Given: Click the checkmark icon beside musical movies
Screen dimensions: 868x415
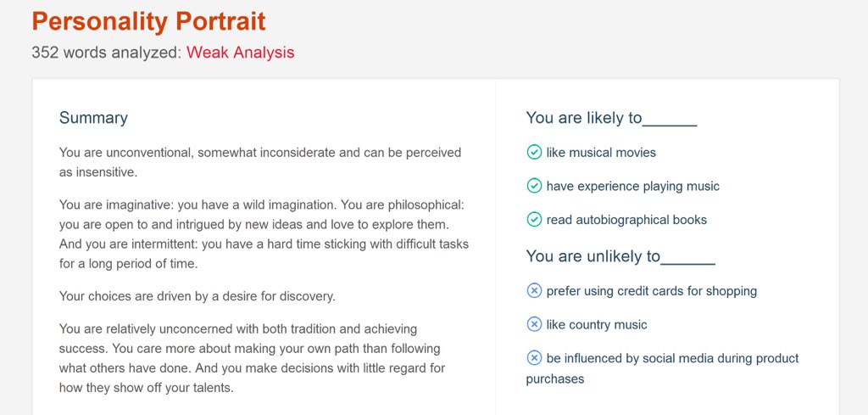Looking at the screenshot, I should (x=534, y=152).
